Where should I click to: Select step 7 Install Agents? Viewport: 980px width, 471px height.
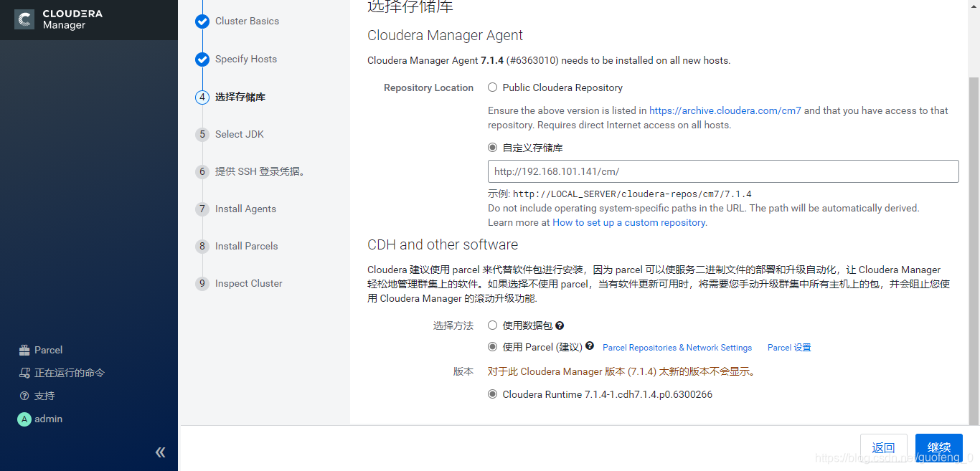[245, 209]
